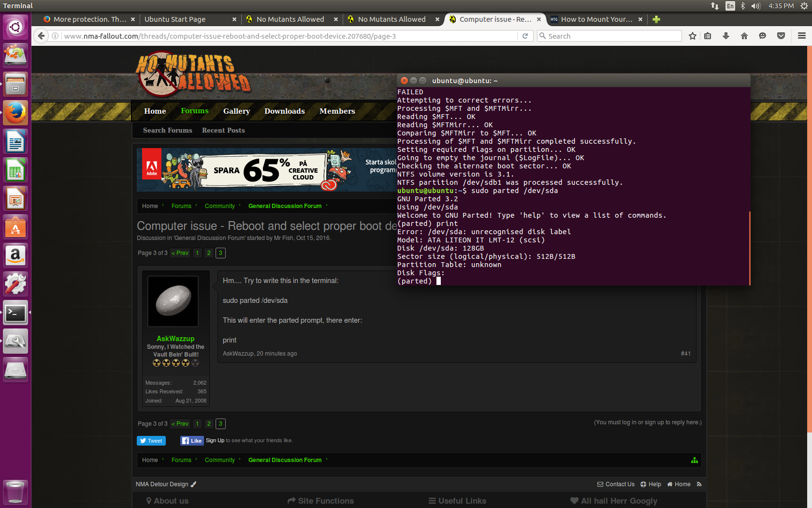
Task: Open Ubuntu Software Center from the launcher
Action: point(15,227)
